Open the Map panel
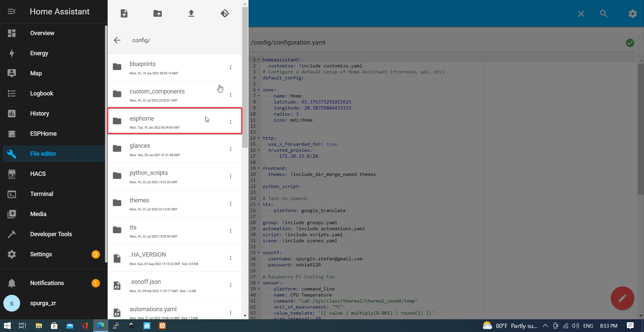 54,73
